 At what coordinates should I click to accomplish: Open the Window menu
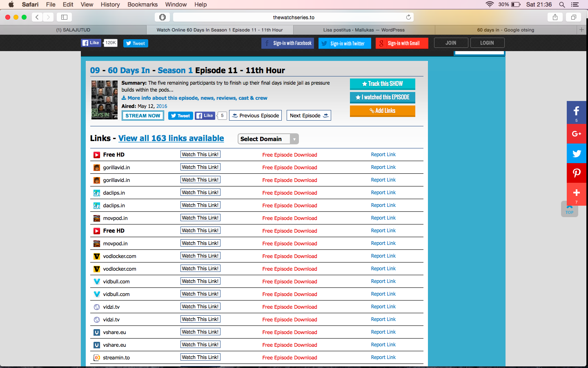(176, 4)
